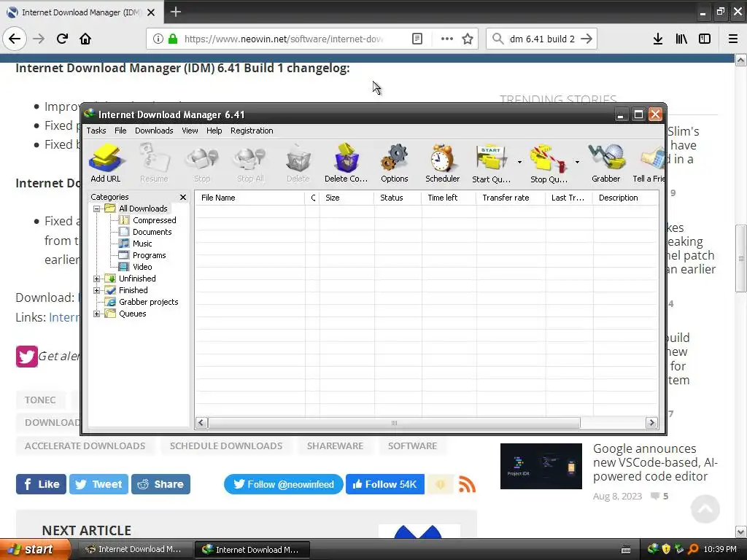Expand the Finished category node

point(97,290)
